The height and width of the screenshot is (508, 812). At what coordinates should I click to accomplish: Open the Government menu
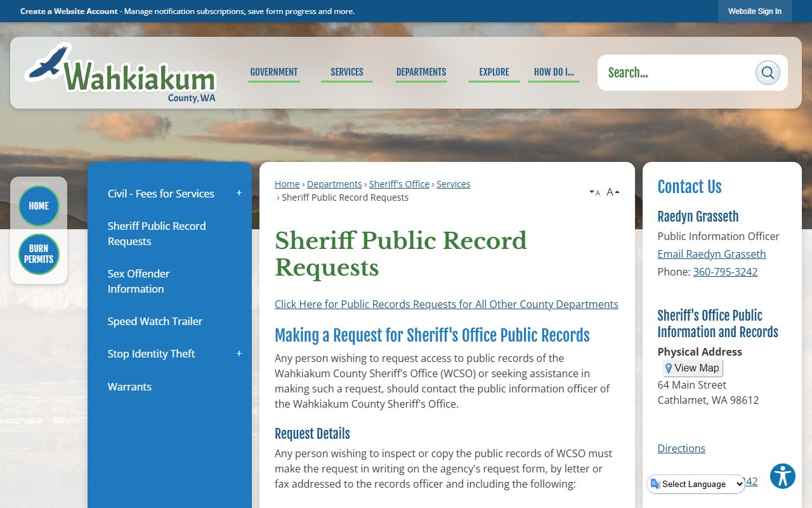coord(274,72)
